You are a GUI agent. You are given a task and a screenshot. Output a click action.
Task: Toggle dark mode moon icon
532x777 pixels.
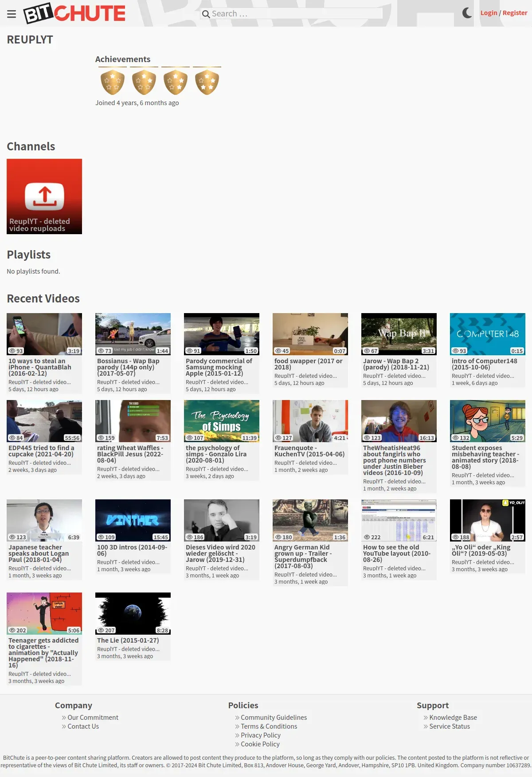(467, 13)
